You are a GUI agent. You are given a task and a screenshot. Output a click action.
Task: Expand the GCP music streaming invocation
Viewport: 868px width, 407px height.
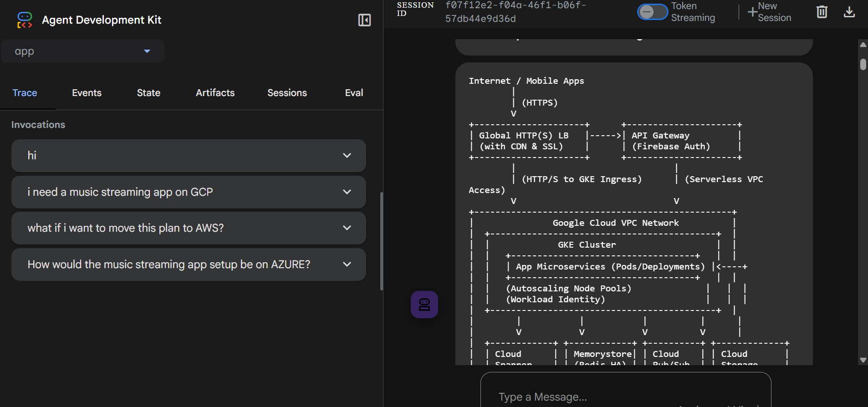click(x=347, y=192)
